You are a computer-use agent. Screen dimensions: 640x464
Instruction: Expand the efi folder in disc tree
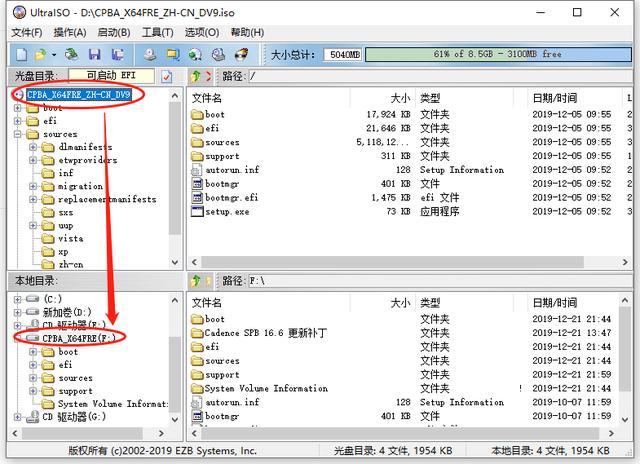click(x=17, y=121)
